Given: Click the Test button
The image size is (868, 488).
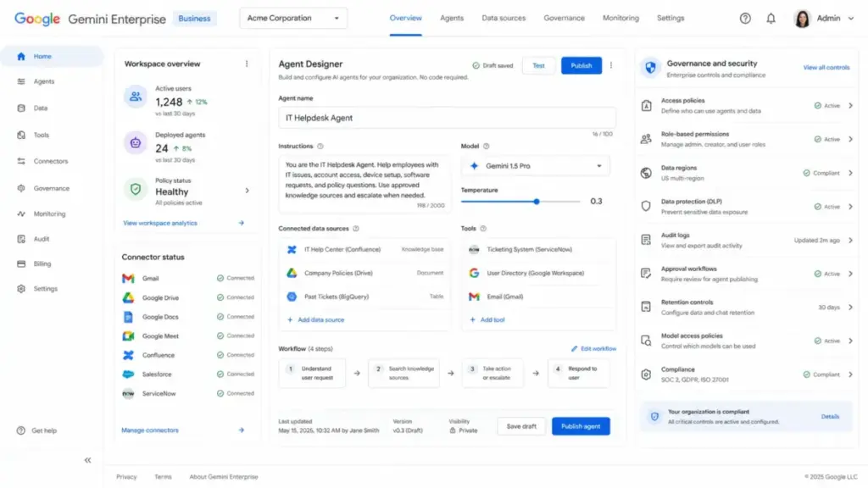Looking at the screenshot, I should 538,65.
